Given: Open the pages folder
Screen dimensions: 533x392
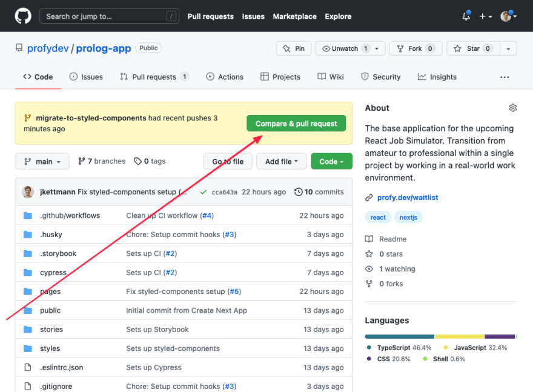Looking at the screenshot, I should coord(50,292).
